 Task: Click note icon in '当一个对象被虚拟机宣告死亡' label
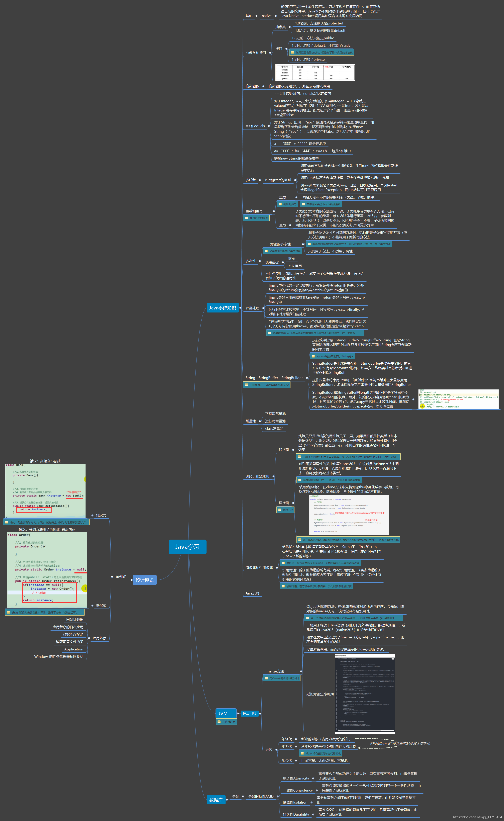307,618
